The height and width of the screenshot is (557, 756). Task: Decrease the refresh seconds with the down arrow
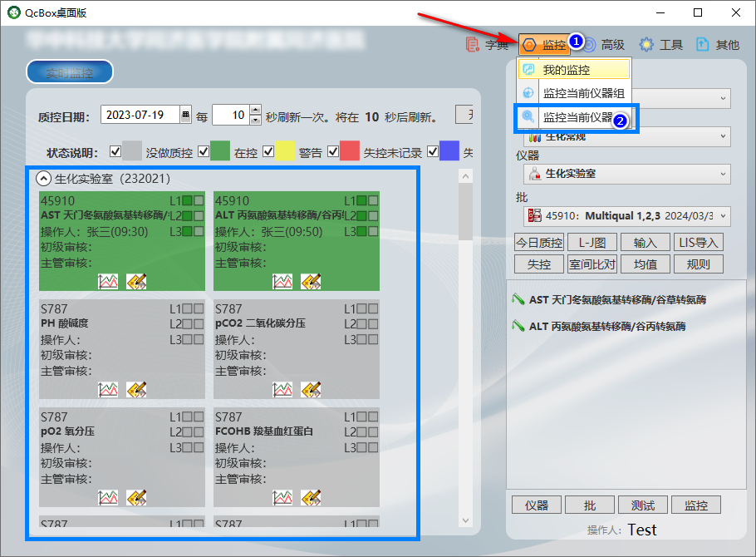pos(256,120)
